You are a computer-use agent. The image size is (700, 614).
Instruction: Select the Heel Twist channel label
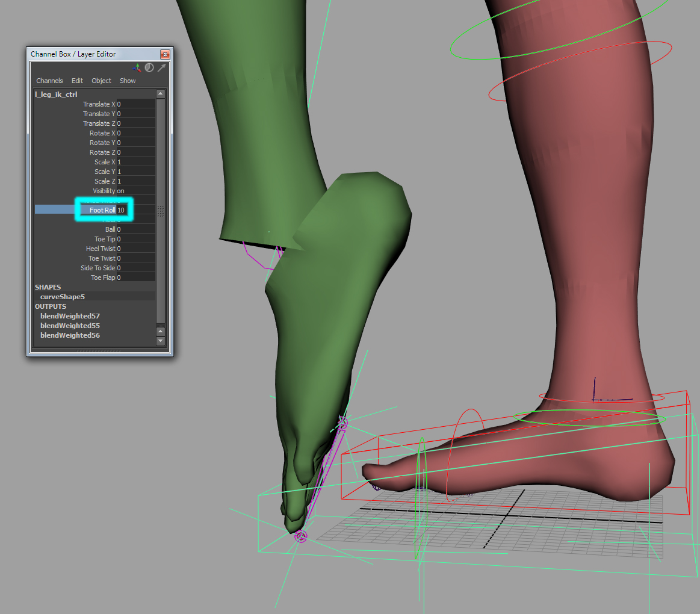101,249
